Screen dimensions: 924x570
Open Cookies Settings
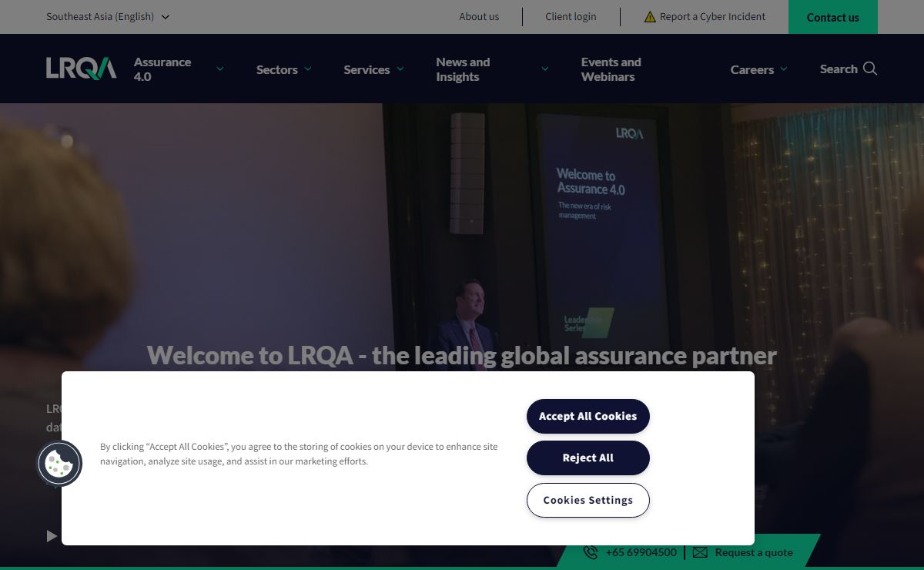[588, 500]
